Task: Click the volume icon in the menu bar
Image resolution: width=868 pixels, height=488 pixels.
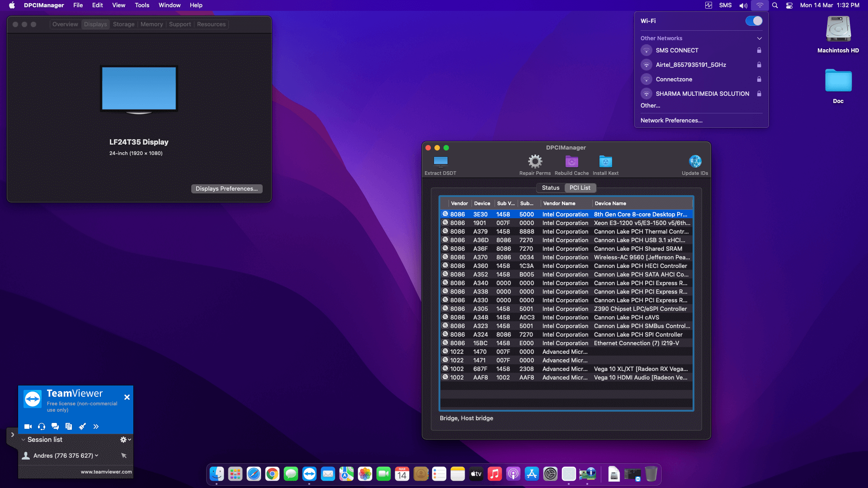Action: pos(743,5)
